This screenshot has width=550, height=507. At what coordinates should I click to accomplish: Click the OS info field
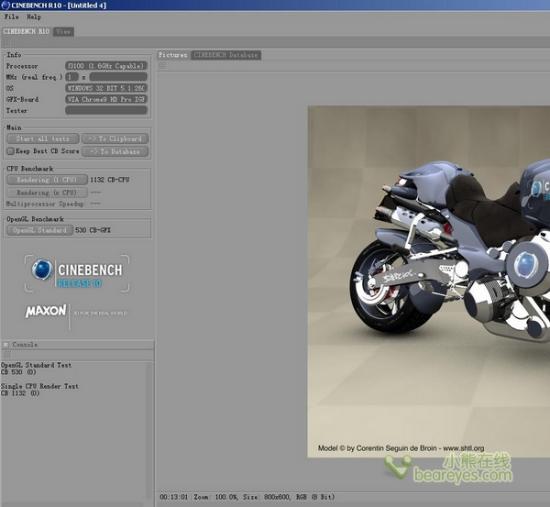click(106, 88)
